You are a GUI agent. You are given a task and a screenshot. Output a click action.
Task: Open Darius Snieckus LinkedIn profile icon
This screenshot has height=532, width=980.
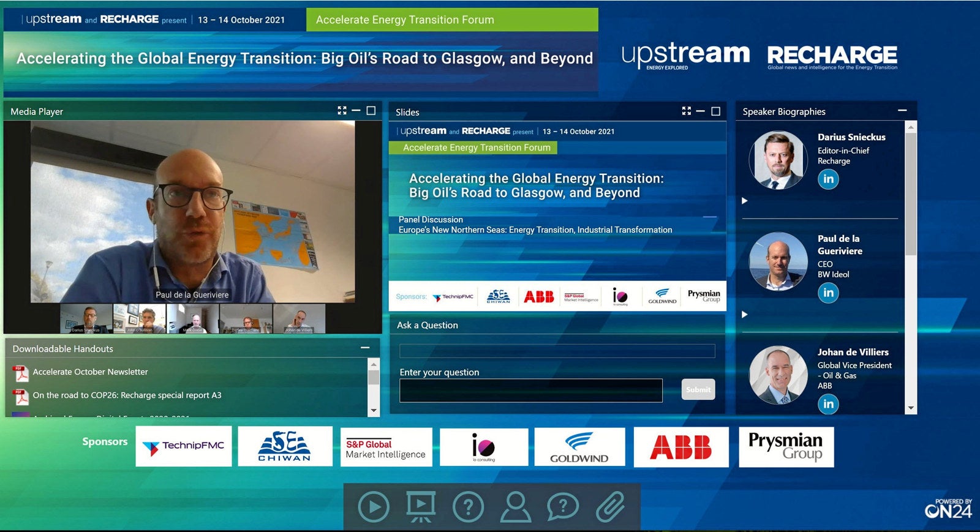tap(828, 179)
